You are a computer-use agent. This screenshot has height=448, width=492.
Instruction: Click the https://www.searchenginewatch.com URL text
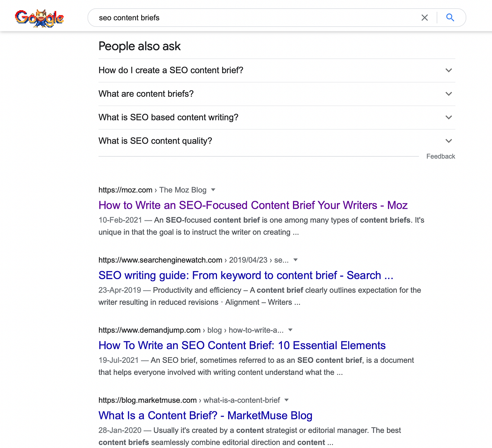(x=160, y=260)
